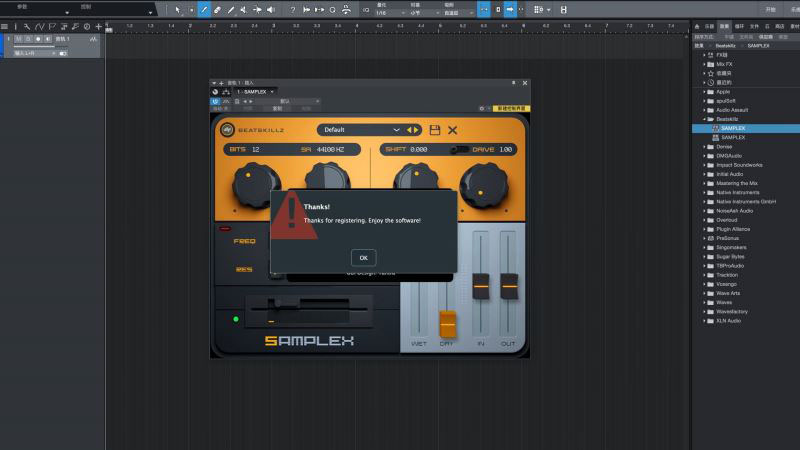
Task: Open the plugin window gear settings
Action: click(x=481, y=108)
